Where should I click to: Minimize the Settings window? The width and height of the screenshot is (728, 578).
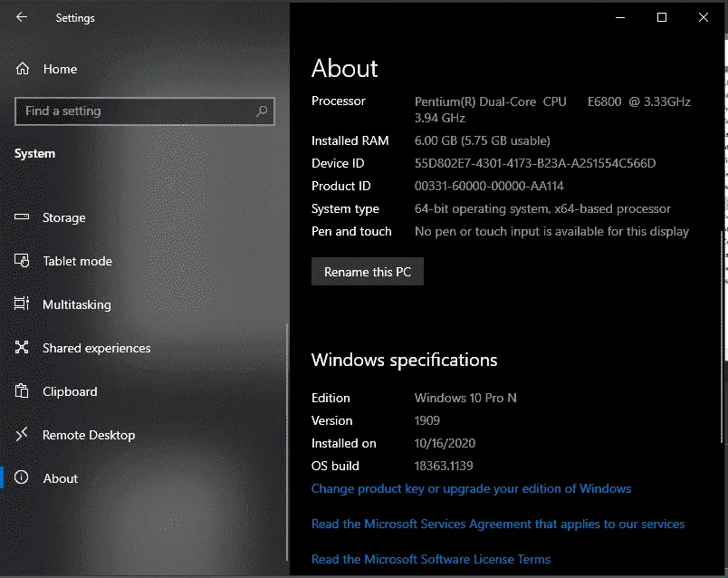(x=620, y=17)
